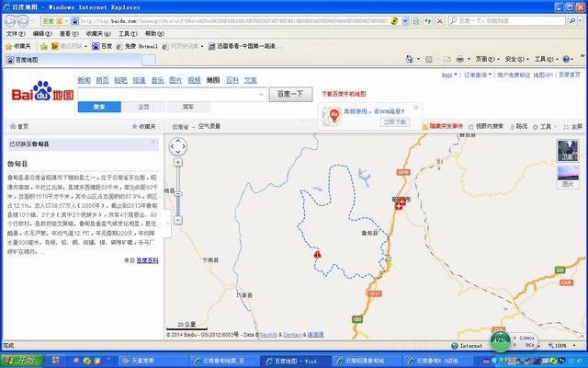Image resolution: width=588 pixels, height=368 pixels.
Task: Collapse the left info panel arrow
Action: (x=167, y=223)
